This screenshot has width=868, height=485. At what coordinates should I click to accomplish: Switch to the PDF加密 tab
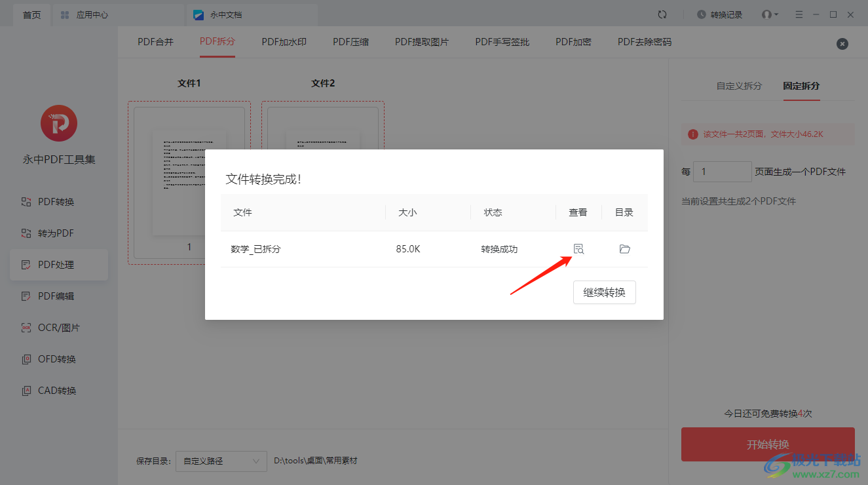point(573,42)
